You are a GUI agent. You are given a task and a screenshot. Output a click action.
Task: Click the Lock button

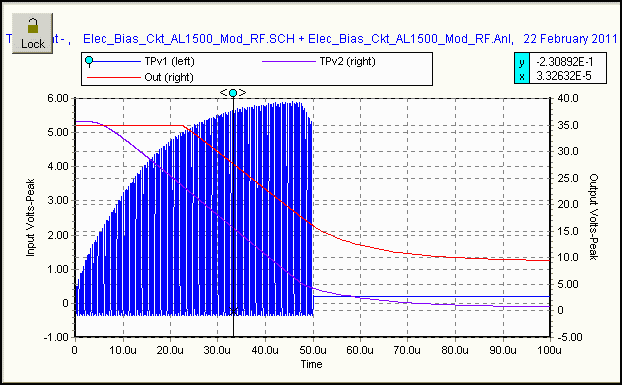click(32, 33)
